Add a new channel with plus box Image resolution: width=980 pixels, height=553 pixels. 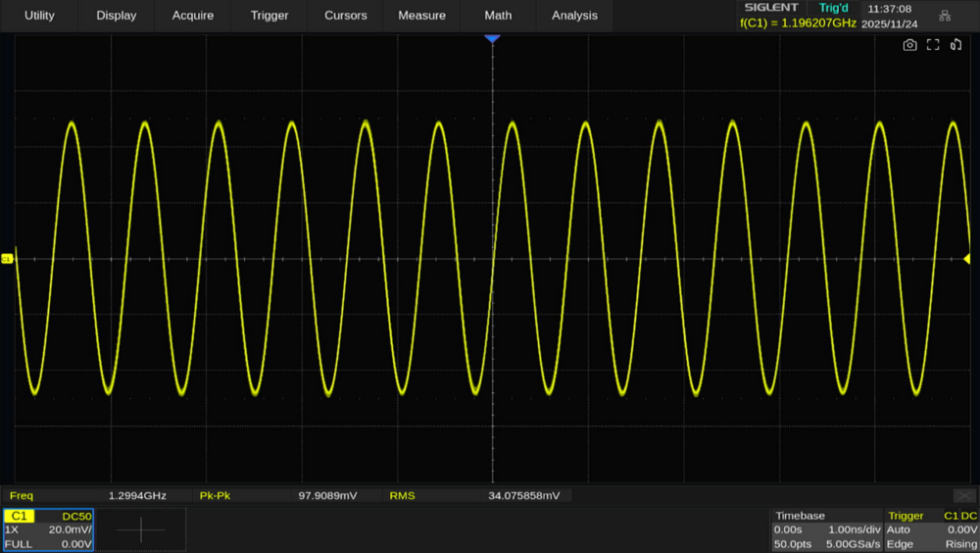point(140,530)
